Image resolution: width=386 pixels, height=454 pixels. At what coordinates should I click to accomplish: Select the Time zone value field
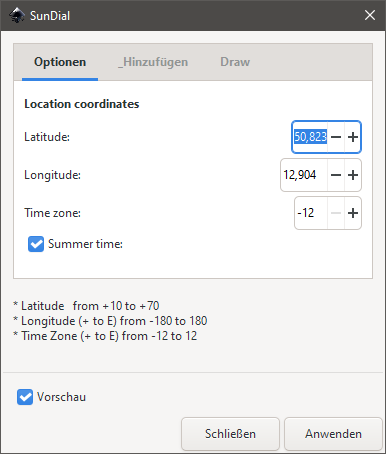pyautogui.click(x=311, y=213)
